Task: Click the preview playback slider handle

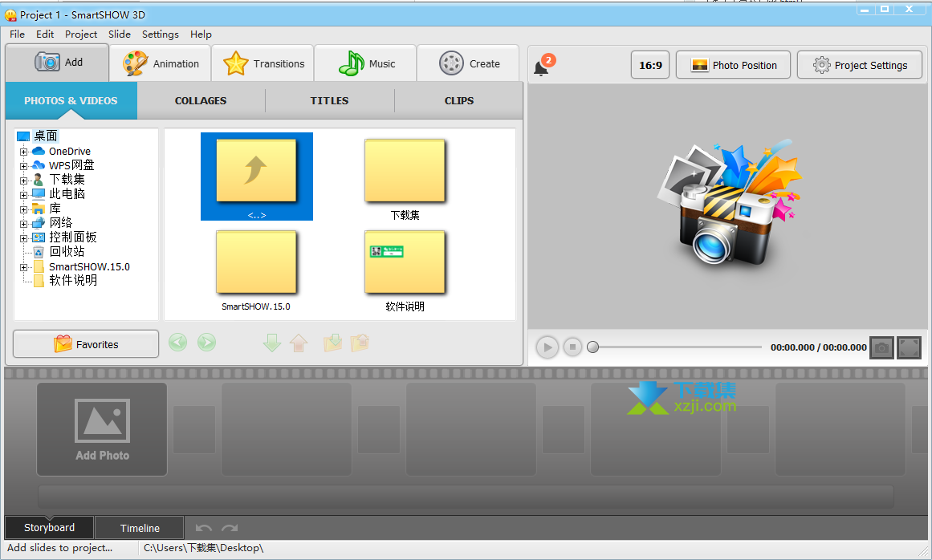Action: click(592, 347)
